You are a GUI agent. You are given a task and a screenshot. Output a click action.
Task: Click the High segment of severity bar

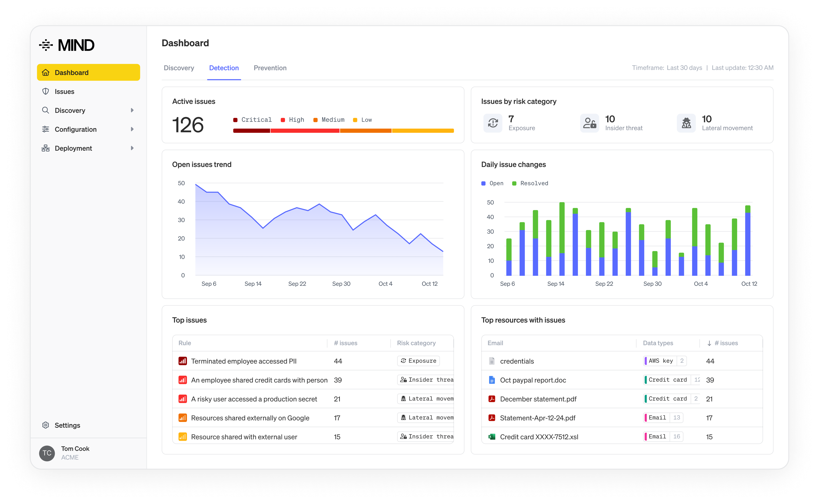[x=304, y=131]
